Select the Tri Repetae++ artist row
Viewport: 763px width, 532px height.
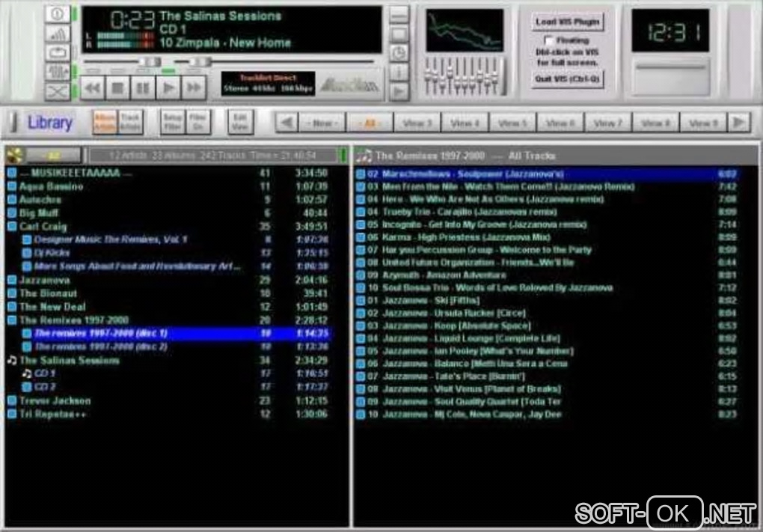[168, 415]
